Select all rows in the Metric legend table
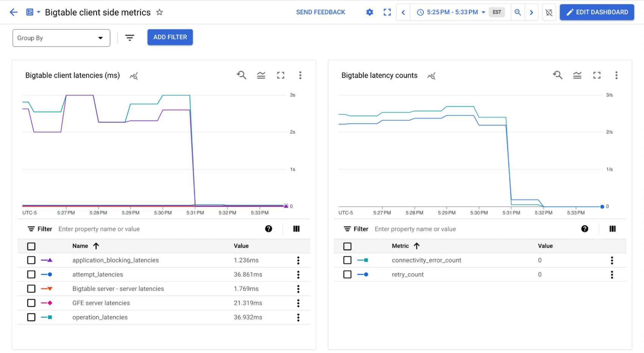644x353 pixels. [x=347, y=246]
